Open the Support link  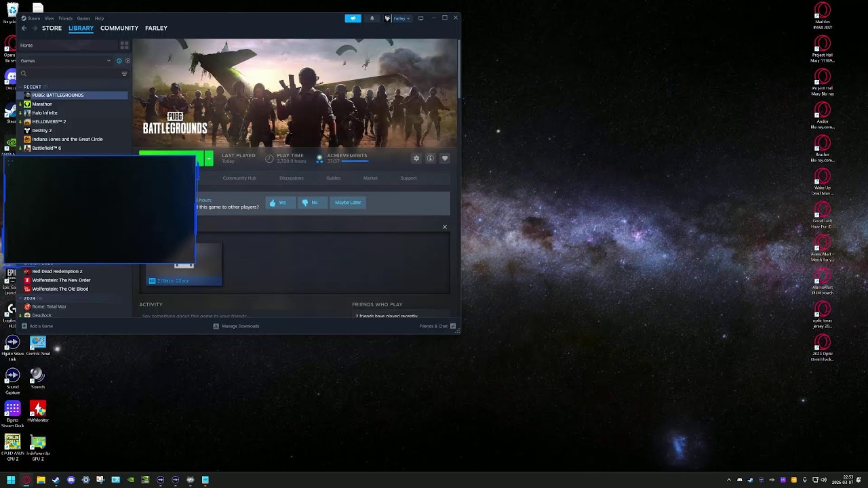click(408, 178)
